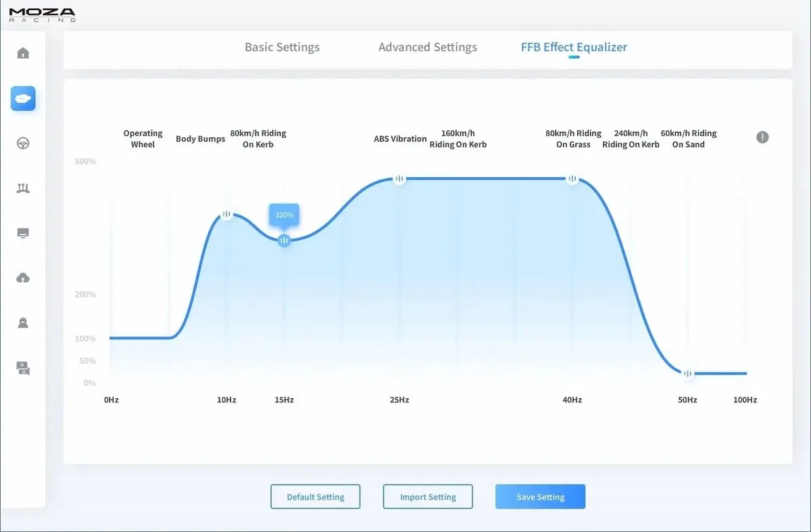Image resolution: width=811 pixels, height=532 pixels.
Task: Click the cloud upload icon
Action: (x=23, y=278)
